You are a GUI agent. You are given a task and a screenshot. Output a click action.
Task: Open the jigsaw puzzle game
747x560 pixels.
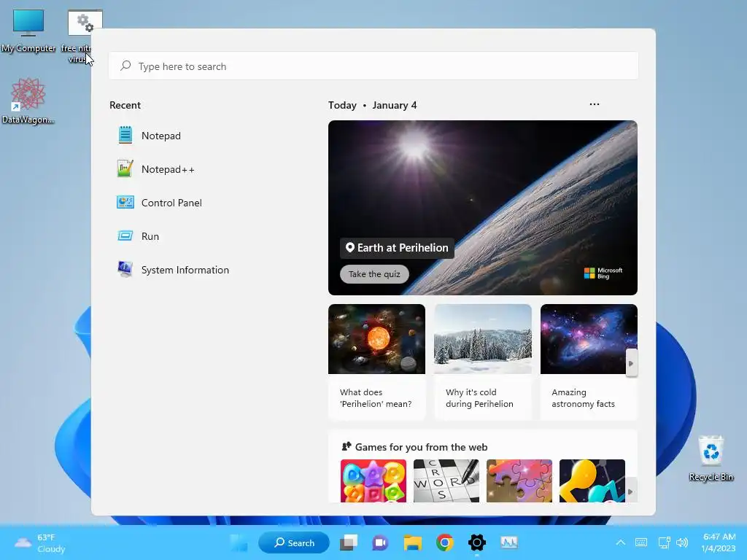[x=519, y=481]
